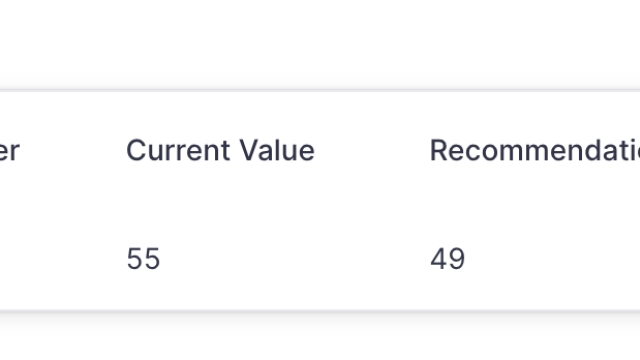Image resolution: width=640 pixels, height=360 pixels.
Task: Click the current value 55 cell
Action: tap(143, 258)
